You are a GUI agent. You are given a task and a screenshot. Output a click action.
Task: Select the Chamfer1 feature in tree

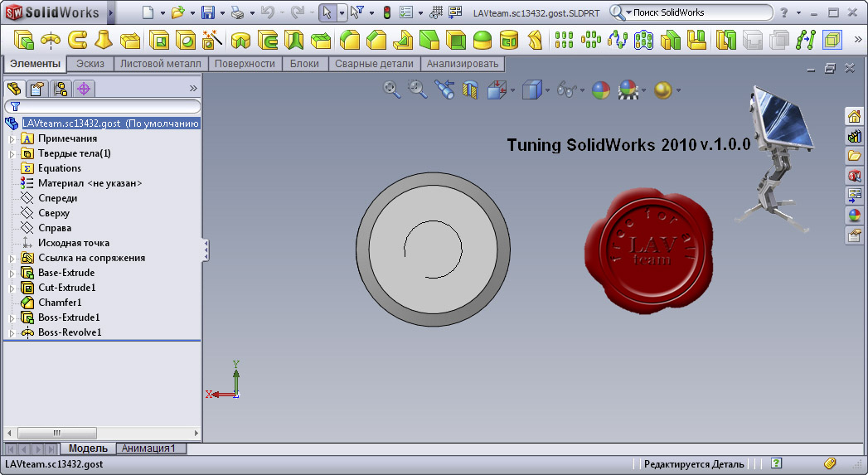pos(60,303)
